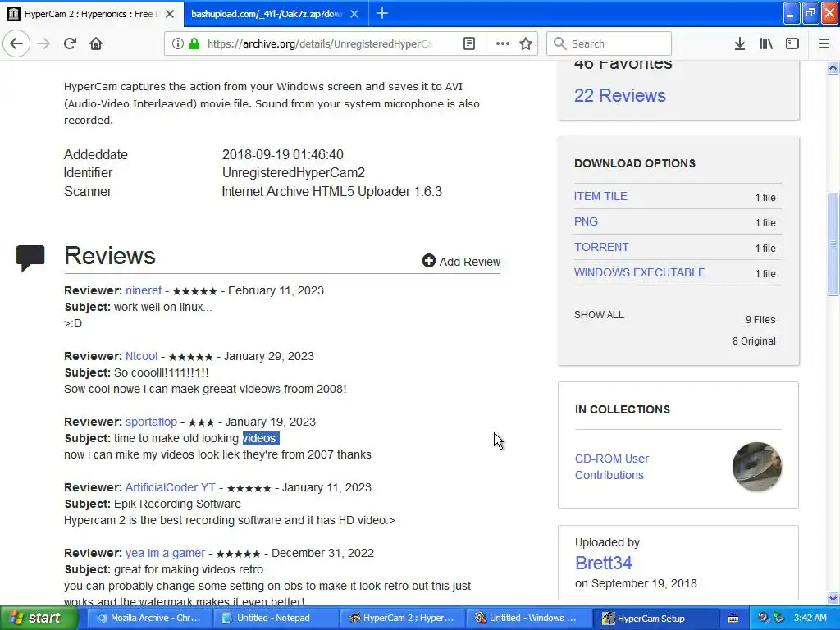Switch to Untitled - Windows taskbar item
840x630 pixels.
(529, 619)
